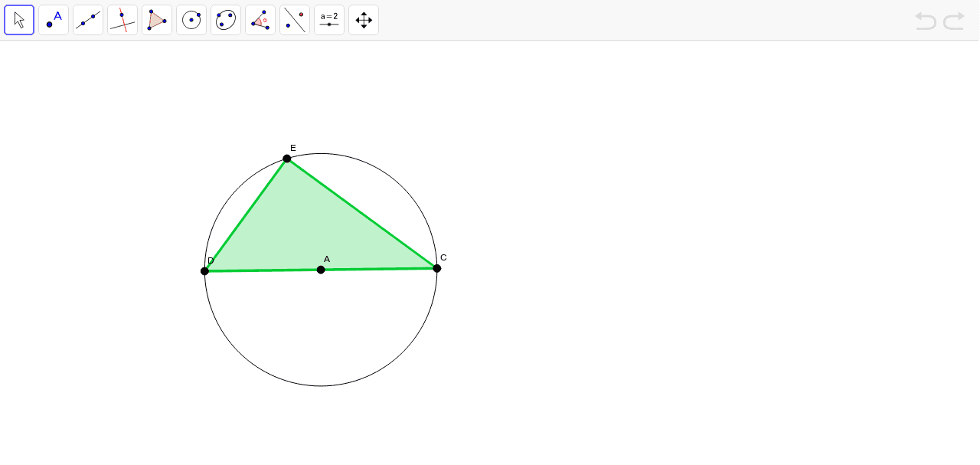Select Circle with Center through Point tool
The width and height of the screenshot is (980, 465).
tap(191, 20)
